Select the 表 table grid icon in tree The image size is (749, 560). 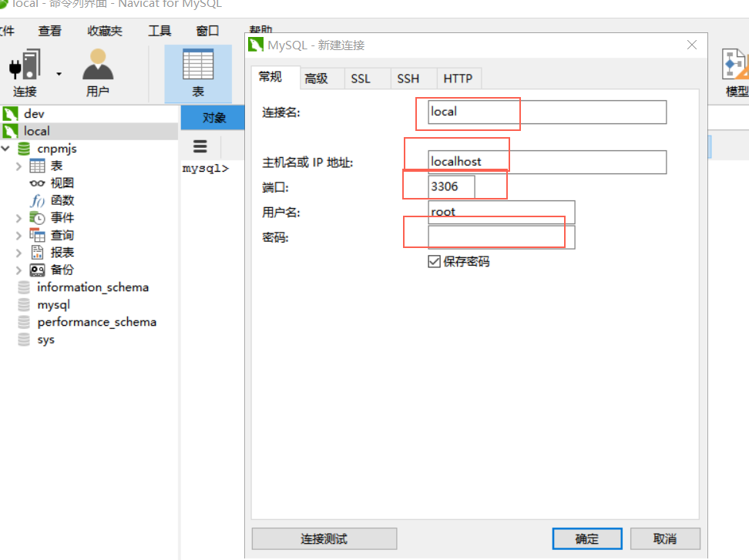point(37,166)
